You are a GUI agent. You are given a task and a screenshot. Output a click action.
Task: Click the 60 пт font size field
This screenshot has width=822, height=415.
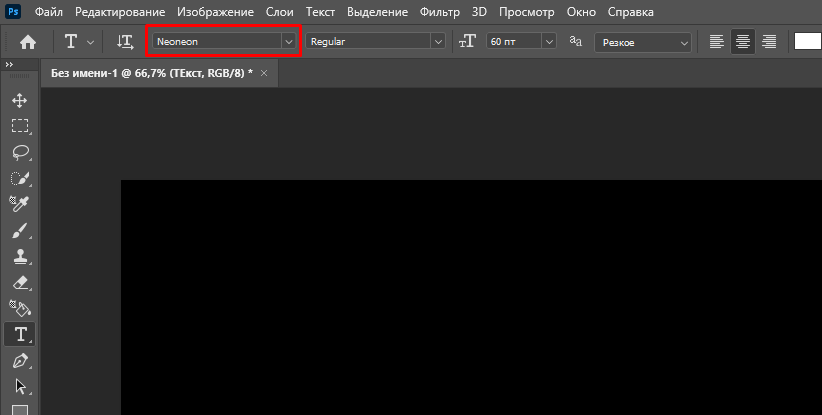[x=514, y=41]
